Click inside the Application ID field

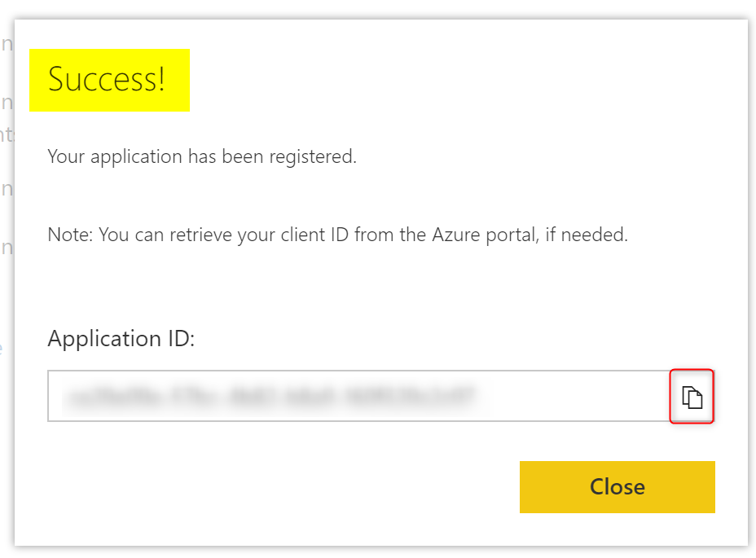[358, 397]
